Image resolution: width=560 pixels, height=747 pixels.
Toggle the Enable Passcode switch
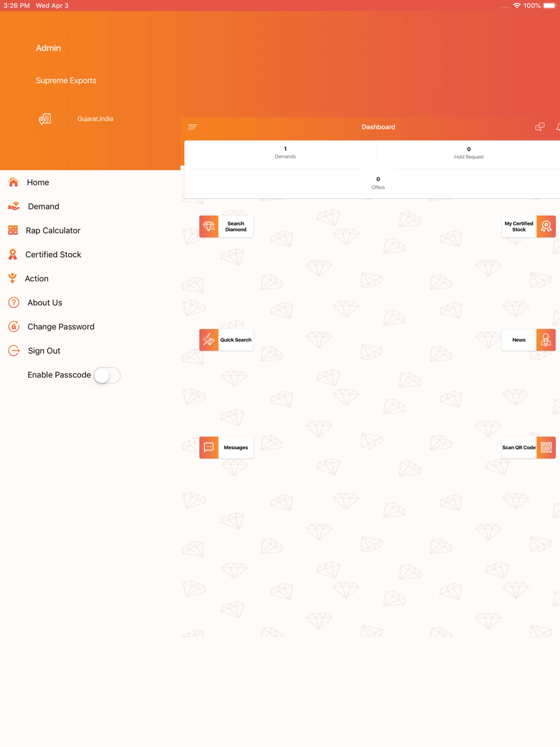tap(107, 375)
